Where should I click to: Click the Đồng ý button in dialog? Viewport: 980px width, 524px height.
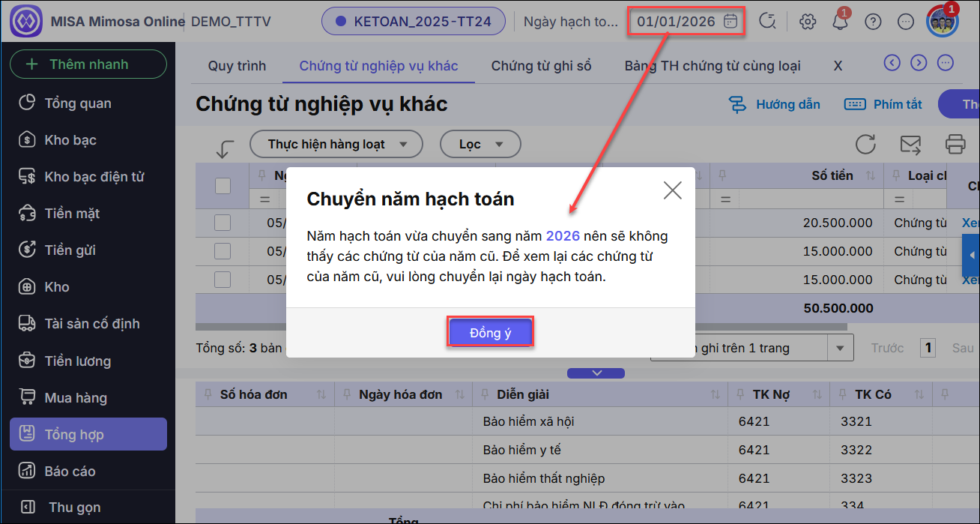point(490,333)
